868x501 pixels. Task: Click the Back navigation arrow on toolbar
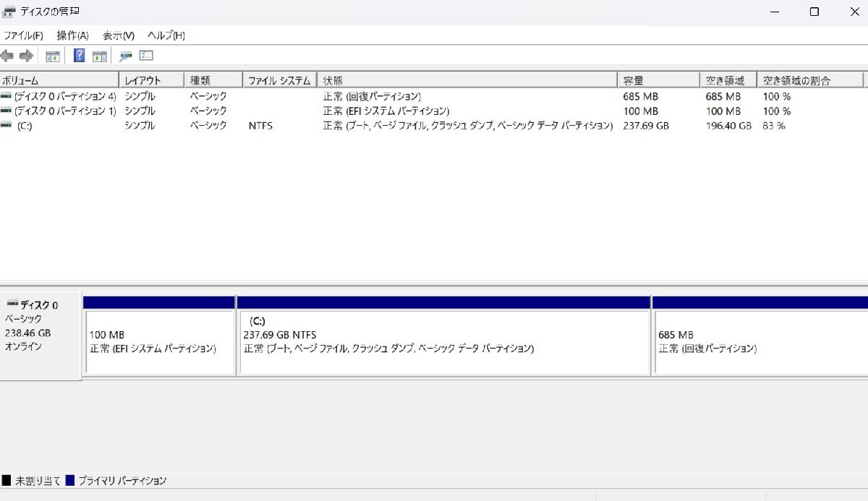pos(7,56)
